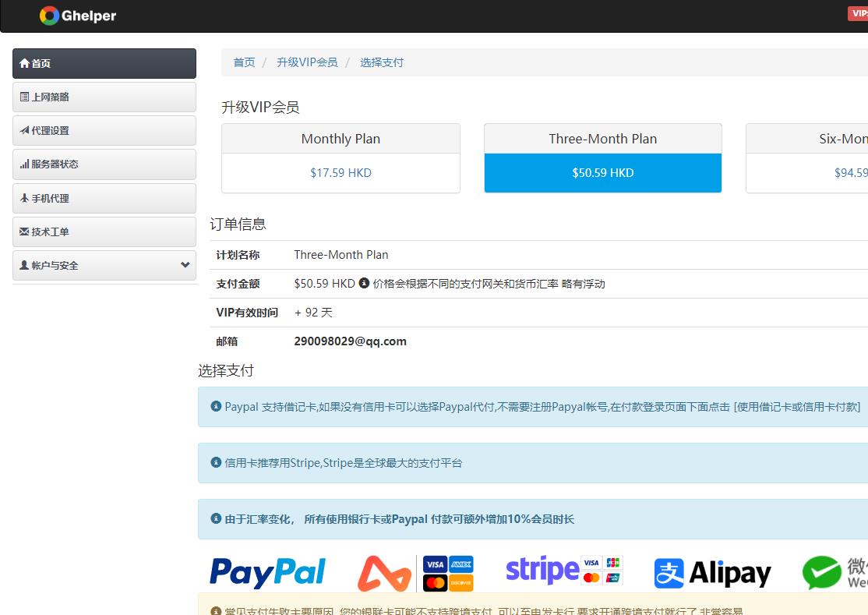The height and width of the screenshot is (615, 868).
Task: Select the Three-Month Plan $50.59 HKD
Action: coord(603,158)
